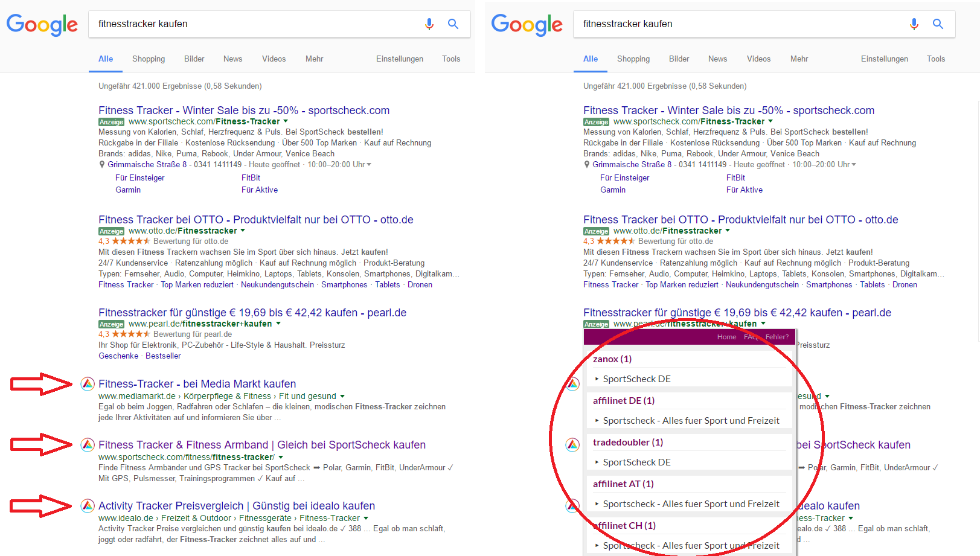Select Videos tab in right screenshot

pyautogui.click(x=758, y=59)
